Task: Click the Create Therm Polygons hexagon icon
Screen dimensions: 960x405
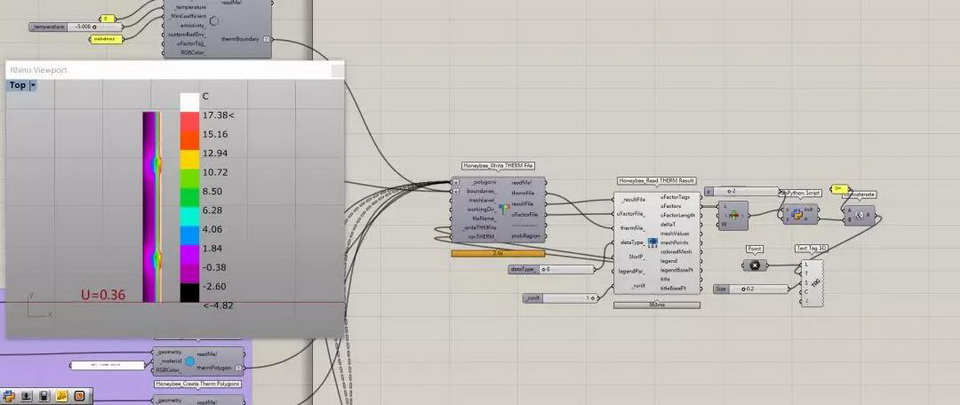Action: (x=189, y=362)
